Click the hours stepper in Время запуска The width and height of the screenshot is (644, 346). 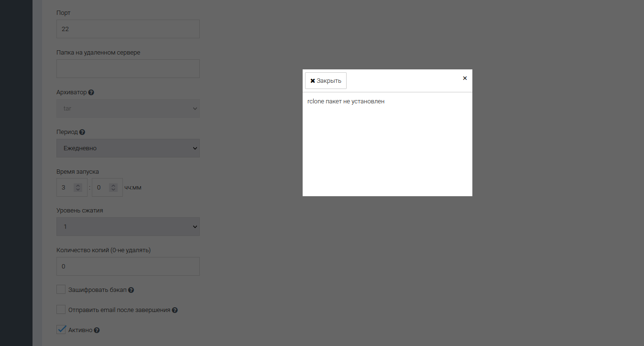(x=78, y=188)
